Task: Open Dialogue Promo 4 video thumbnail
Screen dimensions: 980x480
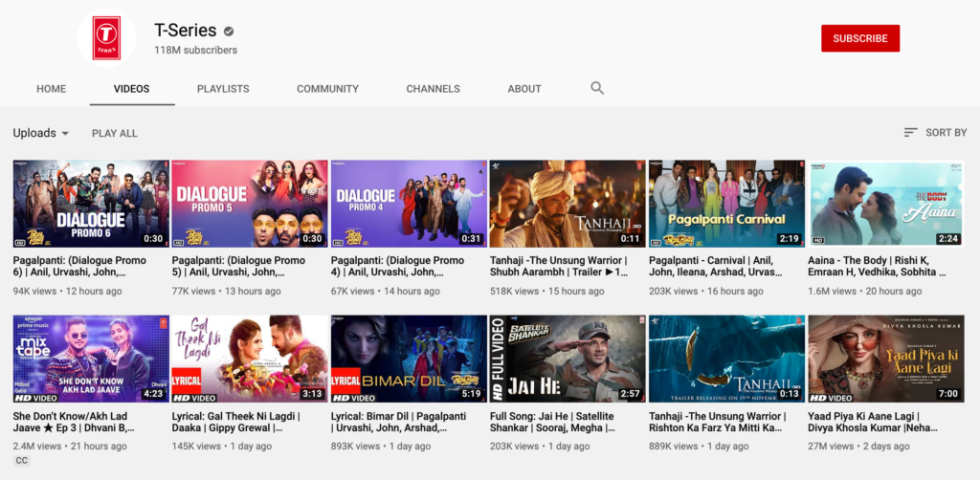Action: [409, 204]
